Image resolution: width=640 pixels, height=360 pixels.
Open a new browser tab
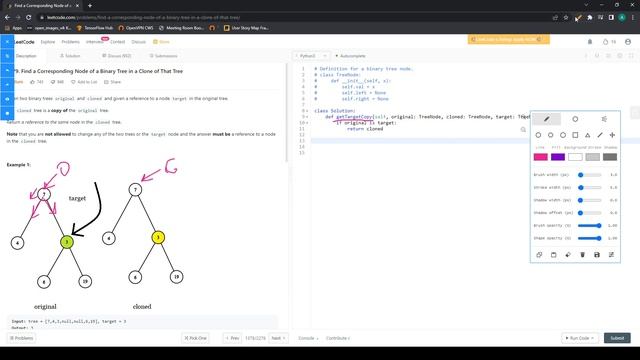pyautogui.click(x=90, y=6)
